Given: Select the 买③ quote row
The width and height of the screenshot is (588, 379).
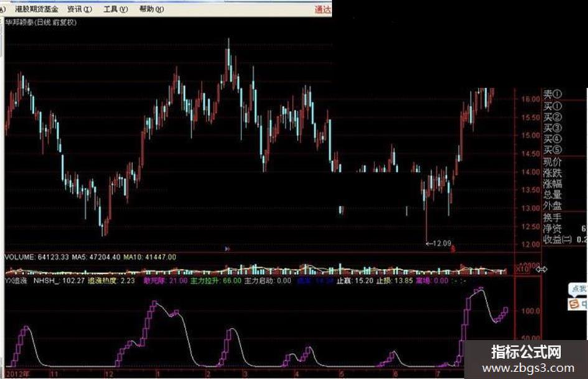Looking at the screenshot, I should (x=553, y=128).
